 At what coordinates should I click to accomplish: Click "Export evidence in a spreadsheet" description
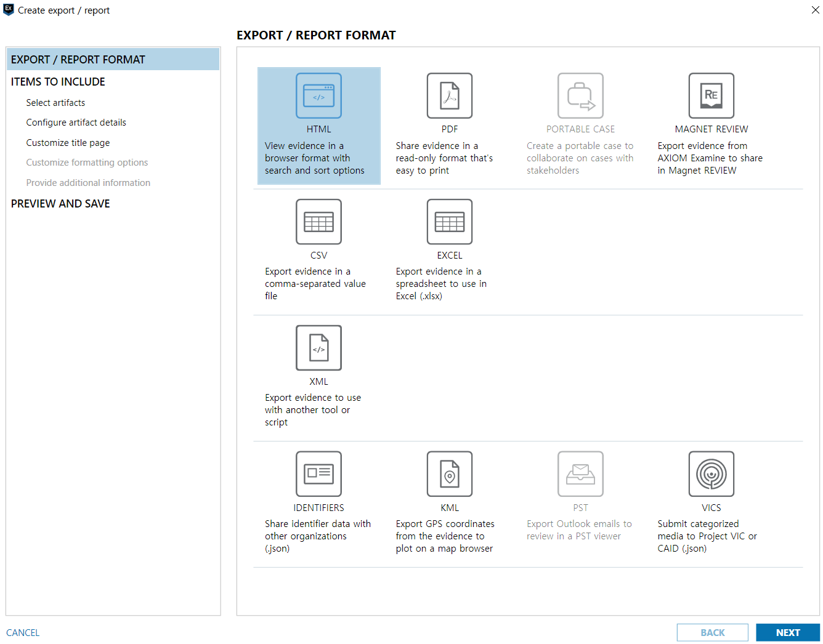[441, 284]
